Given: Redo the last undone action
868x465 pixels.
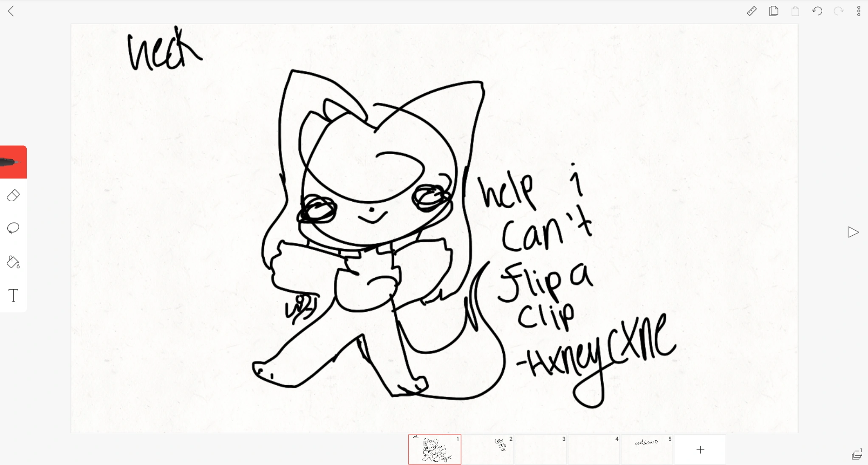Looking at the screenshot, I should [x=838, y=11].
